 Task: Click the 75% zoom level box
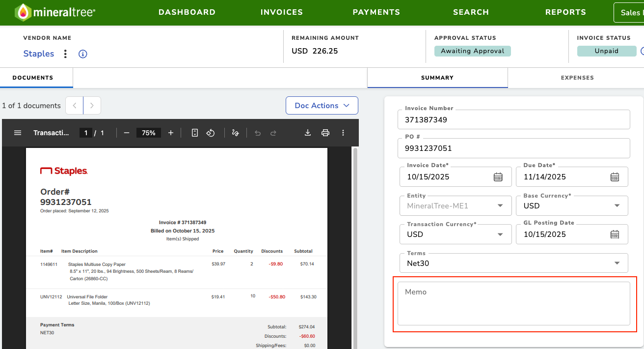coord(149,133)
